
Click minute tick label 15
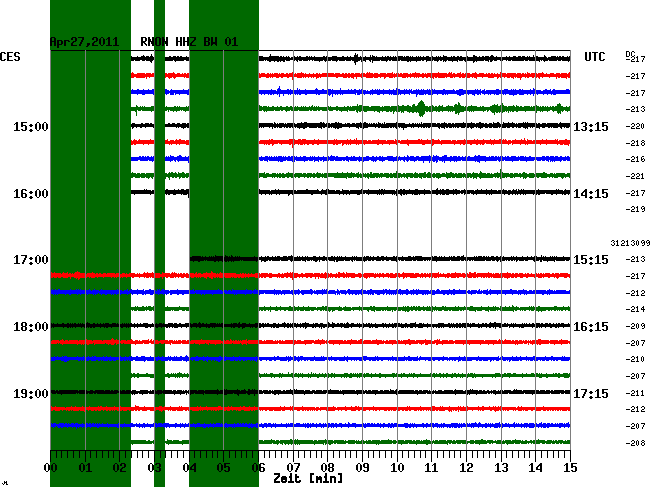tap(570, 468)
